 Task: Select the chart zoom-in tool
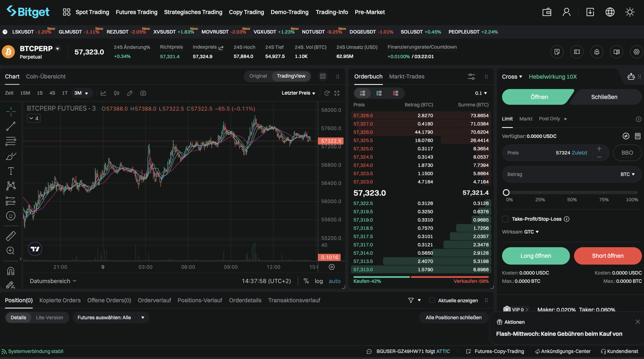coord(11,251)
